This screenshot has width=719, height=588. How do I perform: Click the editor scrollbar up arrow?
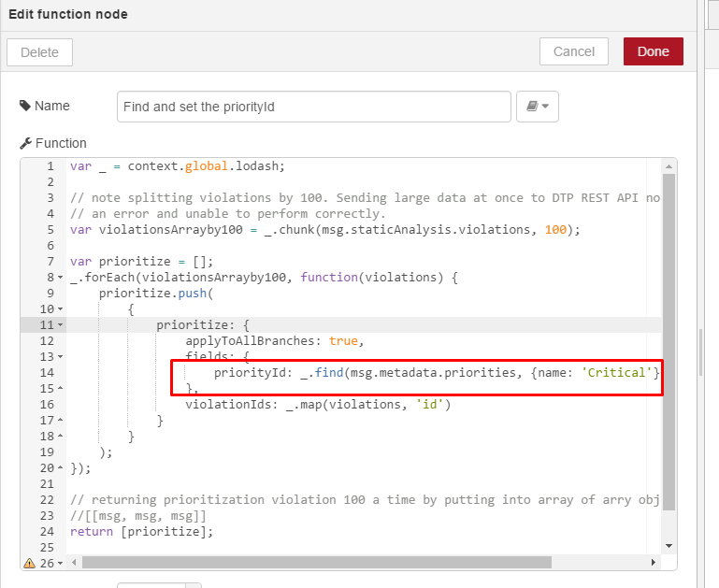pos(669,166)
